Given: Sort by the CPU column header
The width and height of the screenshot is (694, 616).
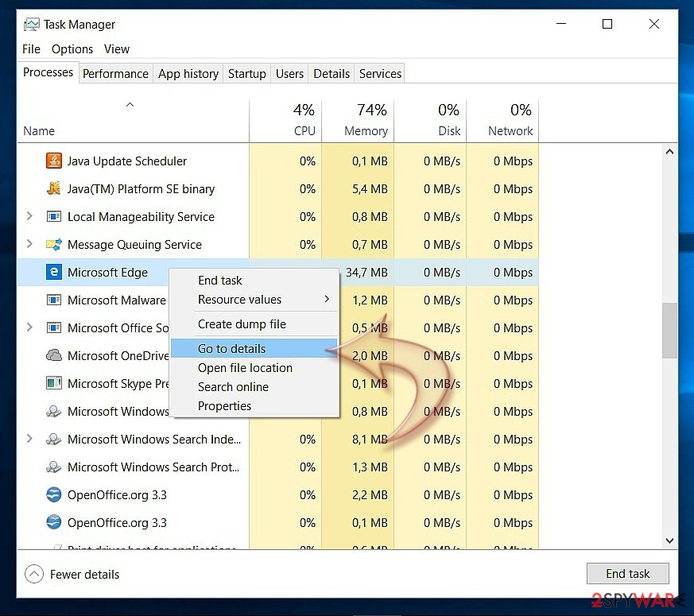Looking at the screenshot, I should click(285, 120).
